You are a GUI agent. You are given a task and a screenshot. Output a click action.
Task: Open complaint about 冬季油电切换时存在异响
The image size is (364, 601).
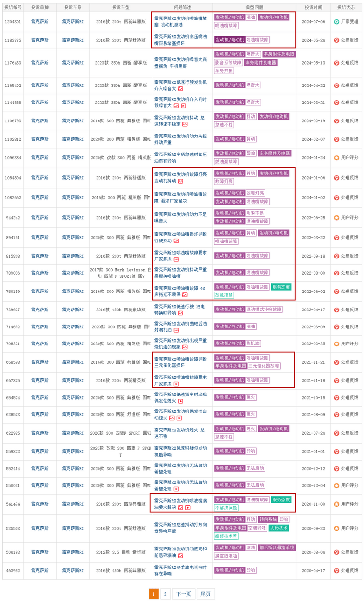[x=180, y=570]
